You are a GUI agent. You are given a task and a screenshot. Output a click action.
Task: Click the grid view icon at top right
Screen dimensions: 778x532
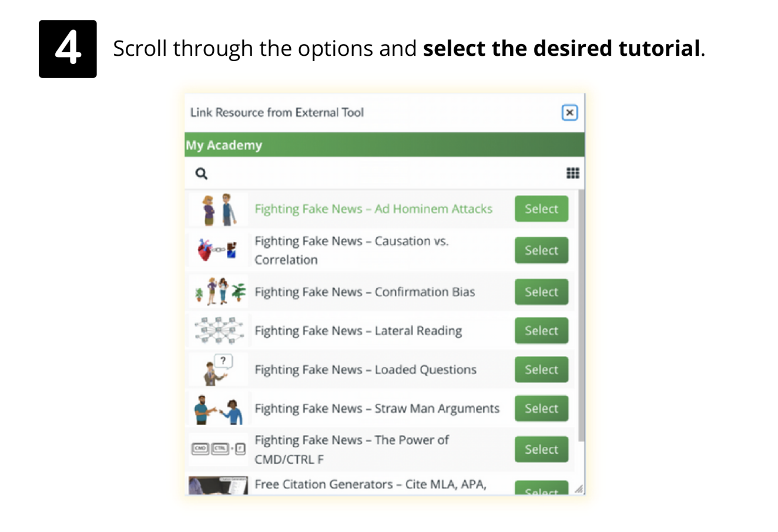click(572, 173)
